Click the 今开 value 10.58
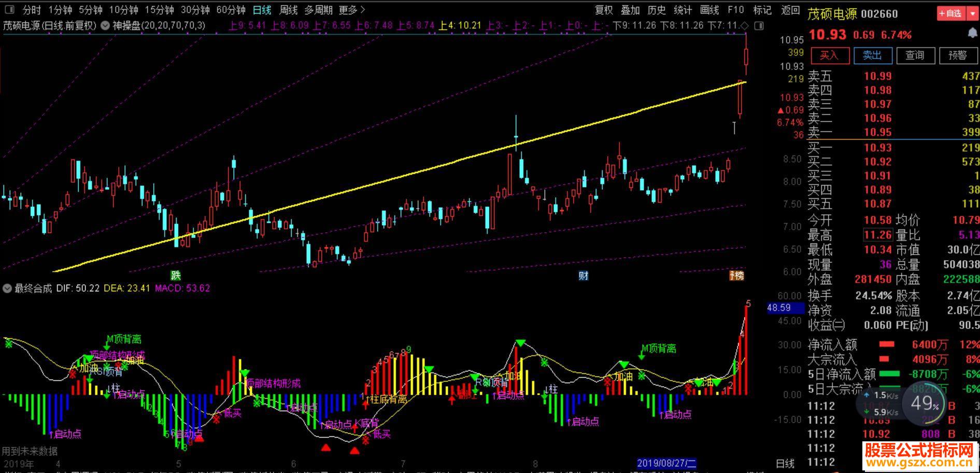The height and width of the screenshot is (473, 980). click(877, 220)
